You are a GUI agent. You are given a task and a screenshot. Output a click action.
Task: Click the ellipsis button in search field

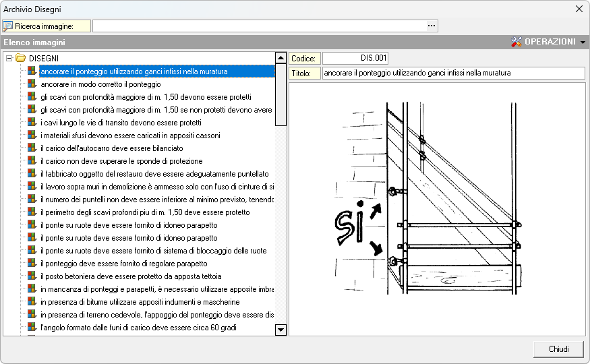432,26
